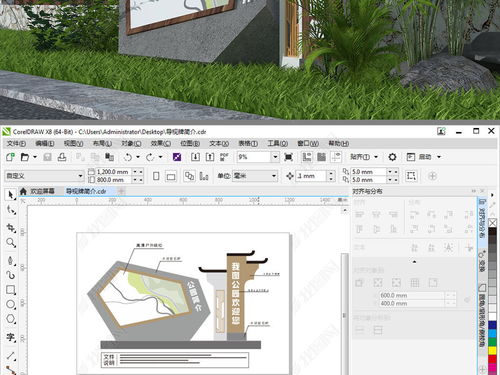Select the Crop tool
This screenshot has width=500, height=375.
tap(11, 228)
